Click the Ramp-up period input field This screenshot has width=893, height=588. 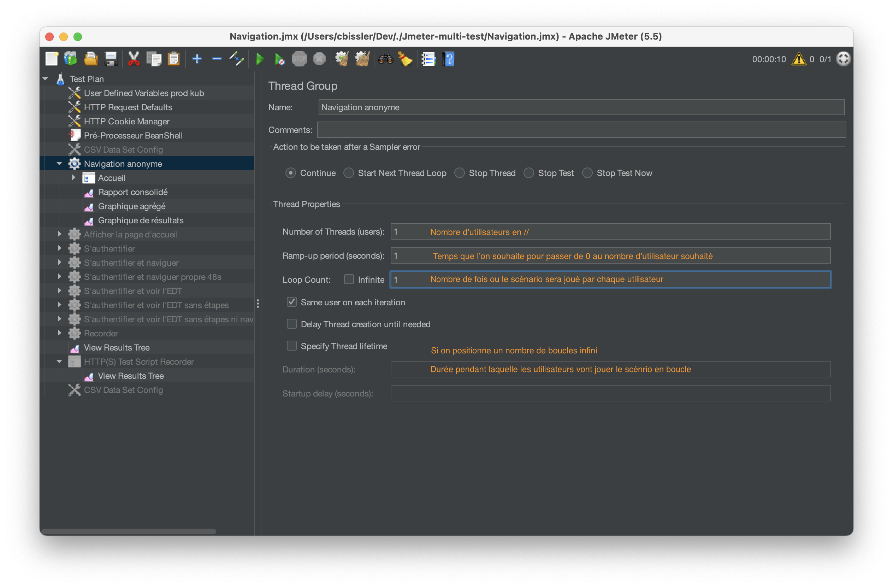coord(610,255)
